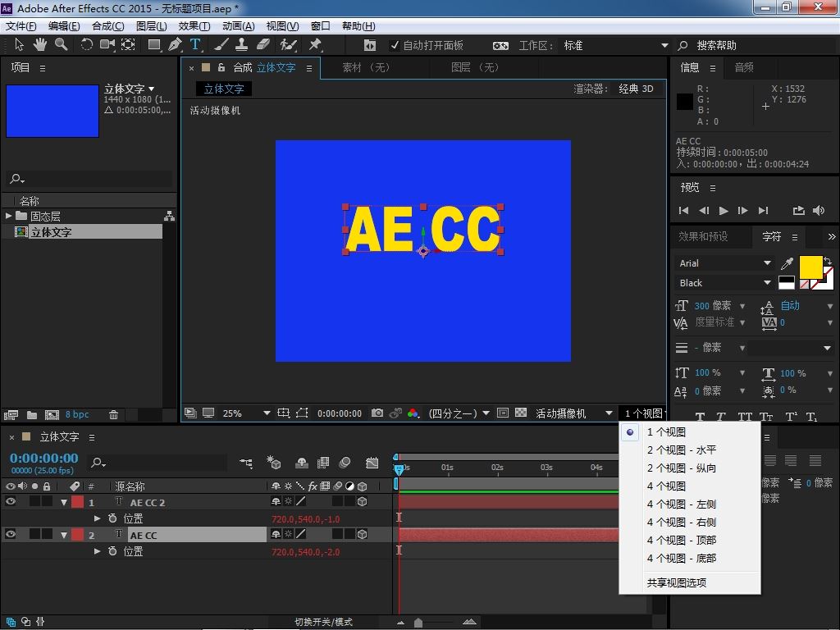The width and height of the screenshot is (840, 630).
Task: Collapse the AE CC layer properties
Action: coord(64,535)
